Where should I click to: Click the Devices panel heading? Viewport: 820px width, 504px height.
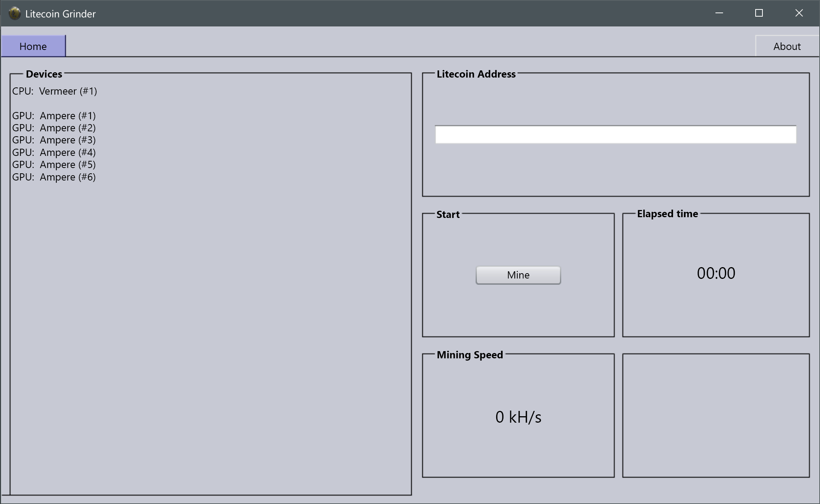click(x=44, y=74)
